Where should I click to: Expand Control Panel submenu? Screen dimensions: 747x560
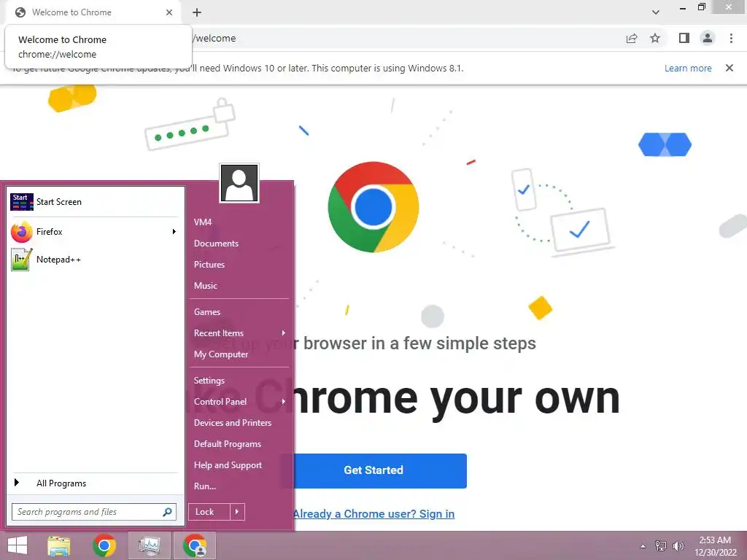tap(239, 402)
